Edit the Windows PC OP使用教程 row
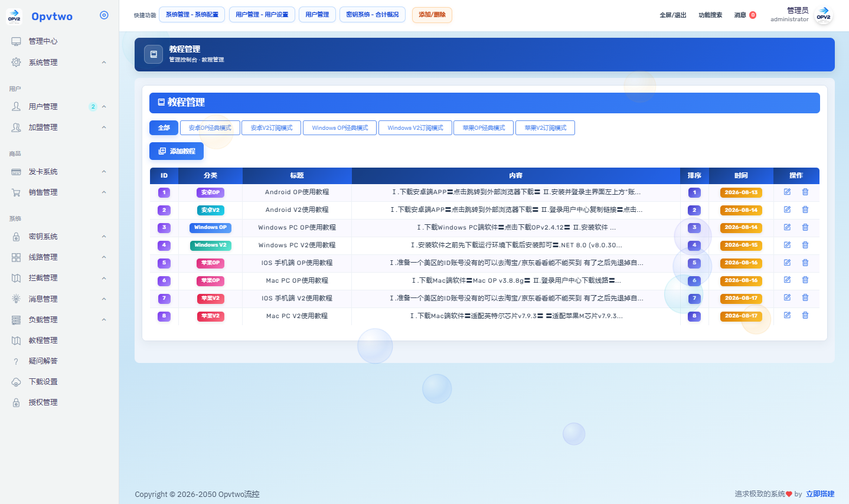Screen dimensions: 849x504 (x=787, y=227)
